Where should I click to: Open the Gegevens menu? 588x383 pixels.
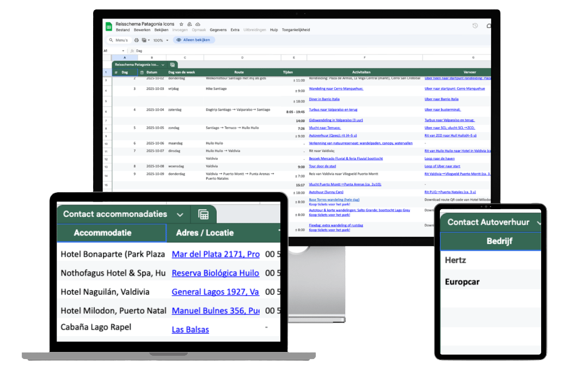(218, 30)
